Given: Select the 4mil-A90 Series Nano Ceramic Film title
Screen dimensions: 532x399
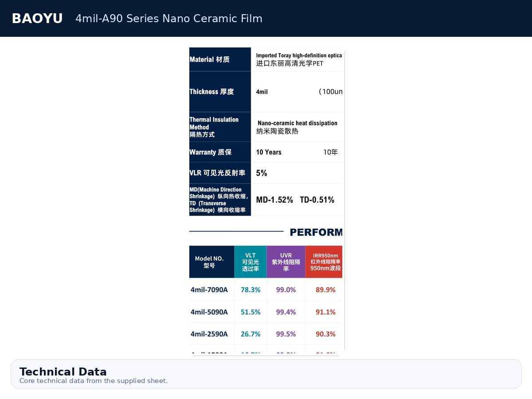Looking at the screenshot, I should point(169,19).
